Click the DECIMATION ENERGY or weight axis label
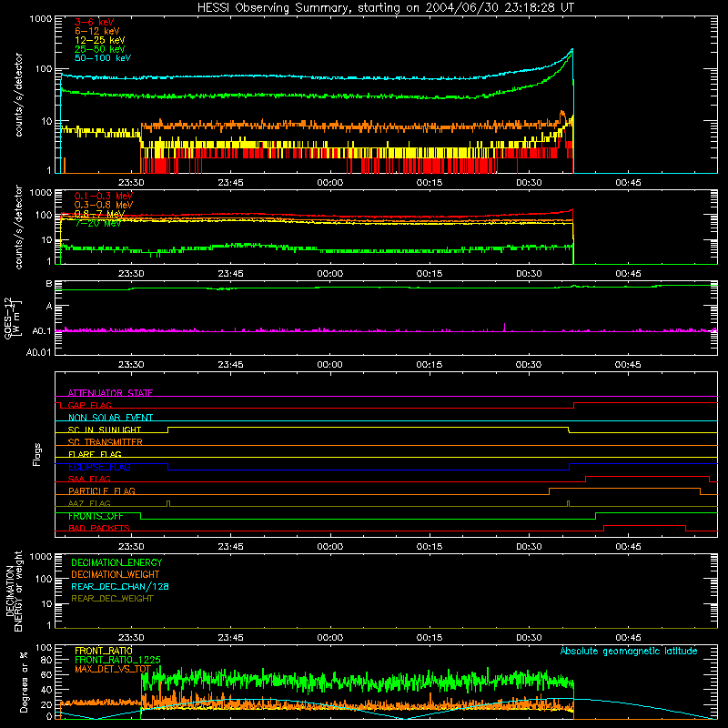The height and width of the screenshot is (728, 728). click(14, 591)
